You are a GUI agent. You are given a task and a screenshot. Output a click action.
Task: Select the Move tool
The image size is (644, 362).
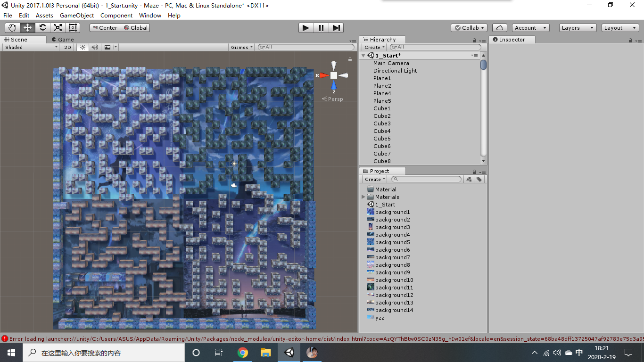tap(27, 27)
